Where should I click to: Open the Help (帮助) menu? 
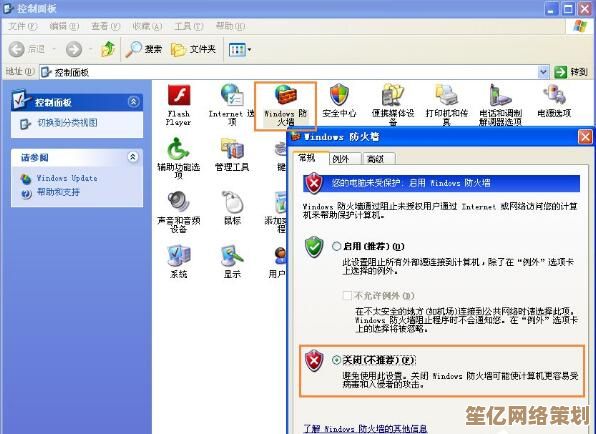[230, 26]
